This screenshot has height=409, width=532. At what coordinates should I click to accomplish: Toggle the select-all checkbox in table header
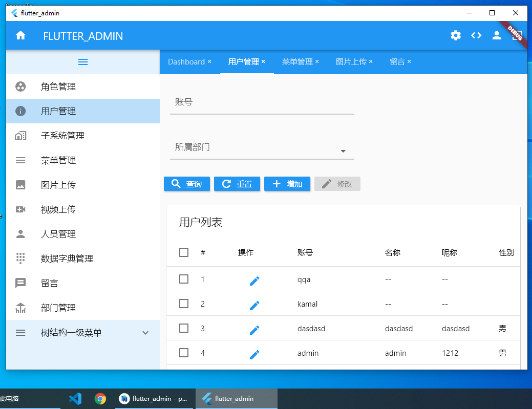point(184,252)
